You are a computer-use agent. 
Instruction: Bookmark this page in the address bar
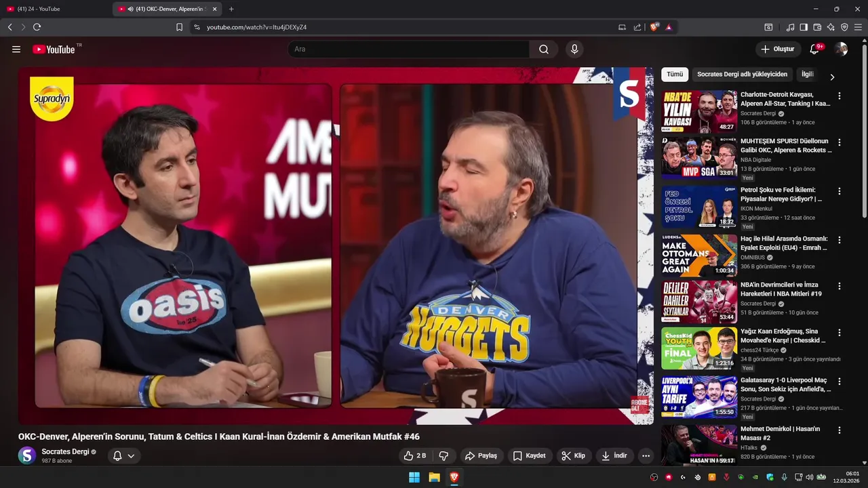point(179,27)
